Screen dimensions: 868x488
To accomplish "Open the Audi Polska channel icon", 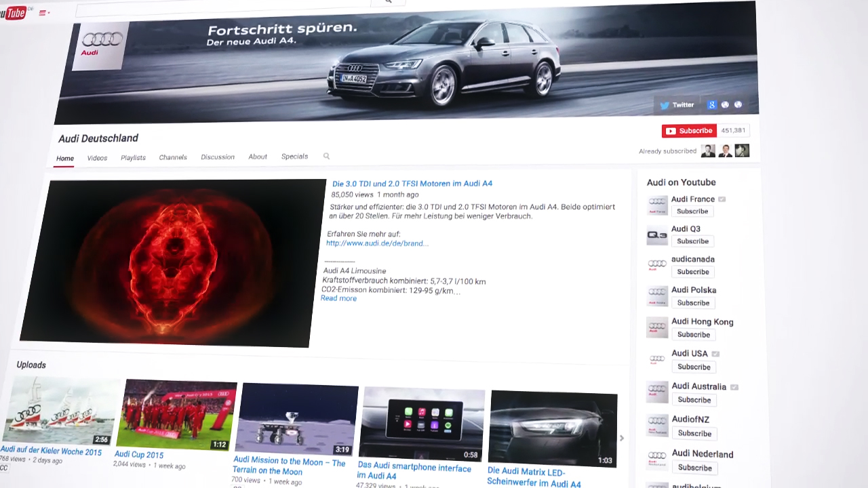I will pyautogui.click(x=657, y=296).
